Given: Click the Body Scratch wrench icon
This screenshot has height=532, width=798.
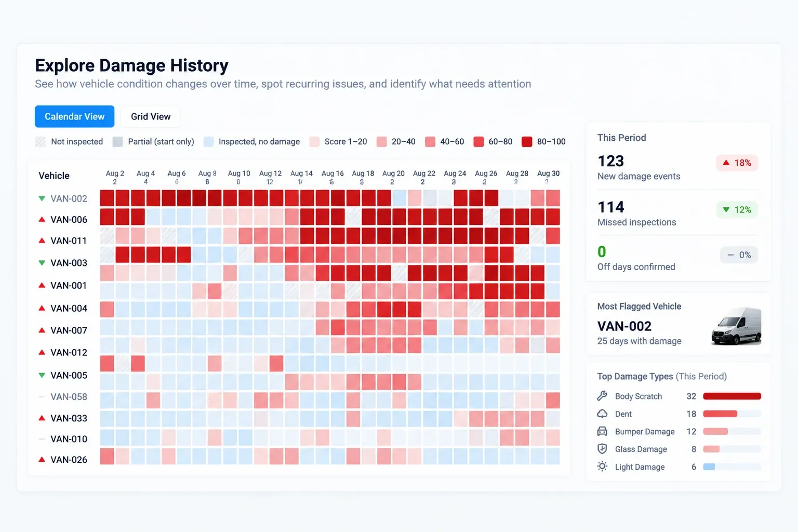Looking at the screenshot, I should click(602, 396).
